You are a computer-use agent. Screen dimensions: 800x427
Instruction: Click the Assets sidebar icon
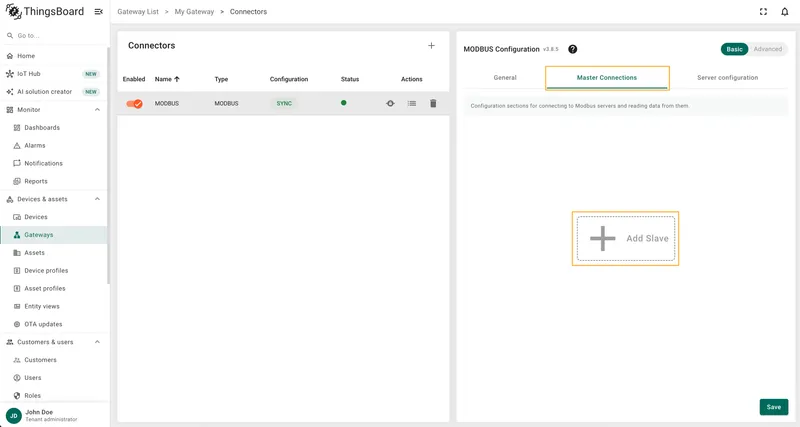pos(17,253)
